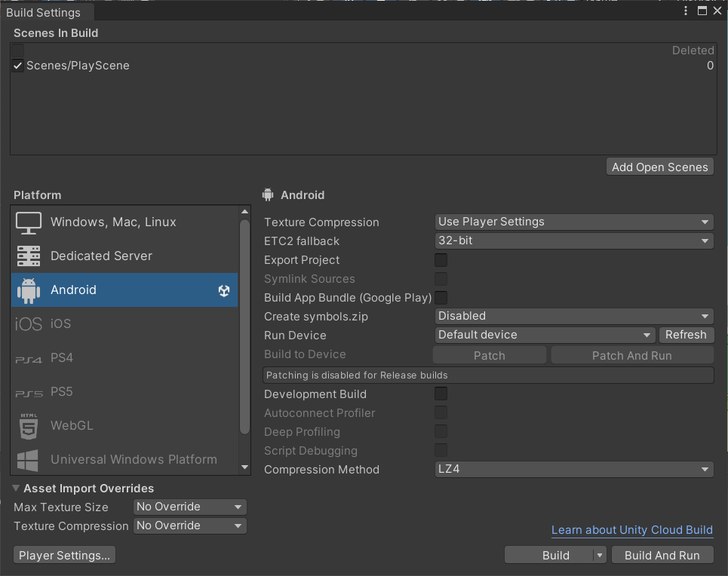Image resolution: width=728 pixels, height=576 pixels.
Task: Open the Create symbols.zip dropdown
Action: (574, 316)
